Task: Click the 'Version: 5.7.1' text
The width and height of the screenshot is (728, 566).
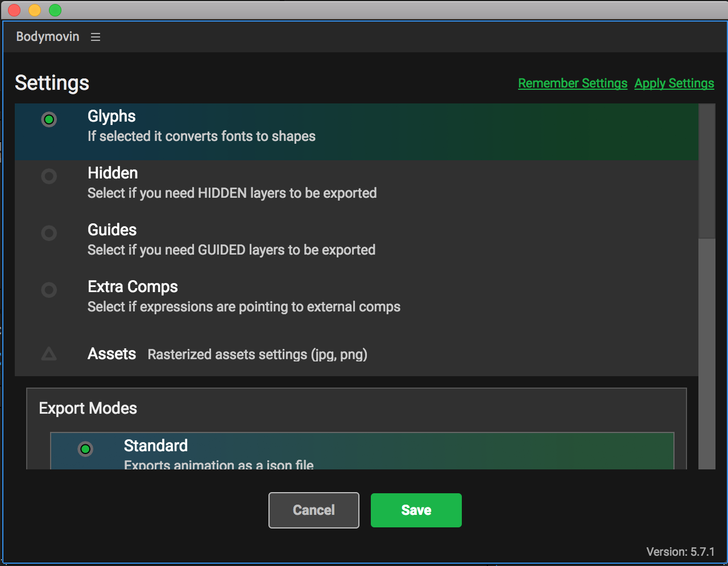Action: 680,552
